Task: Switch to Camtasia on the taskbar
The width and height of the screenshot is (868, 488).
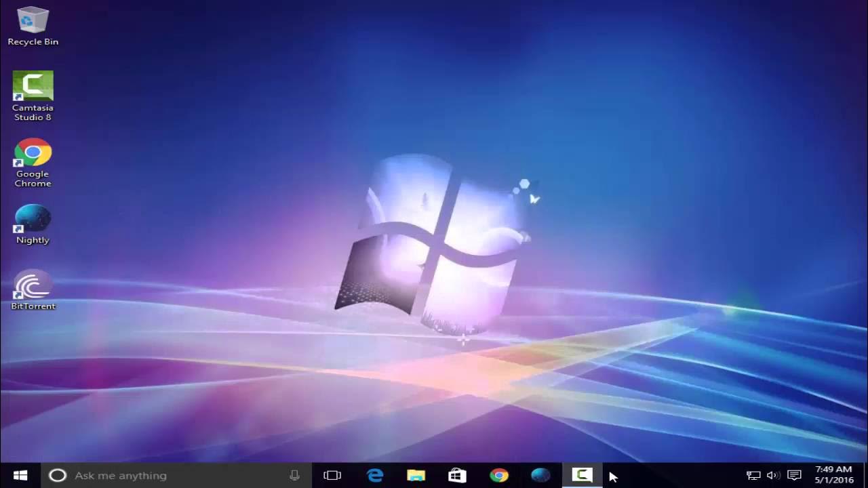Action: coord(582,475)
